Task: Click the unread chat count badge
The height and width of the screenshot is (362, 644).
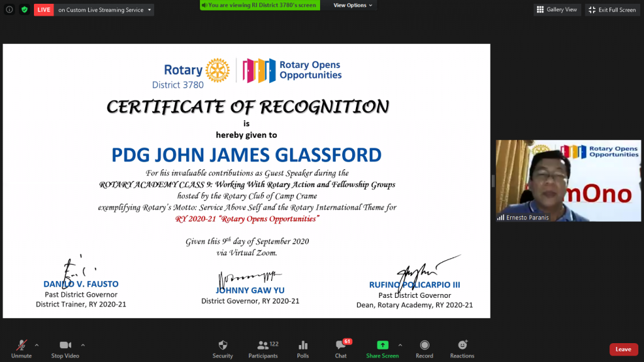Action: [x=347, y=341]
